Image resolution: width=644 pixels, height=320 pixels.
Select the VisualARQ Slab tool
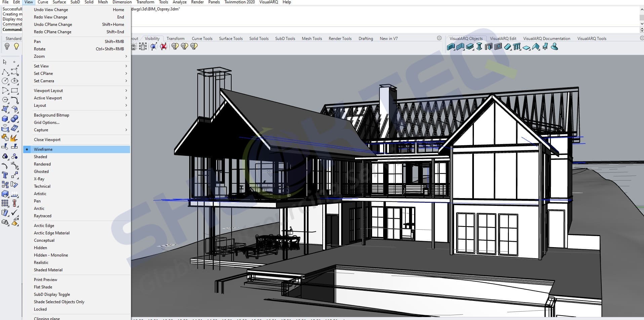[x=526, y=47]
